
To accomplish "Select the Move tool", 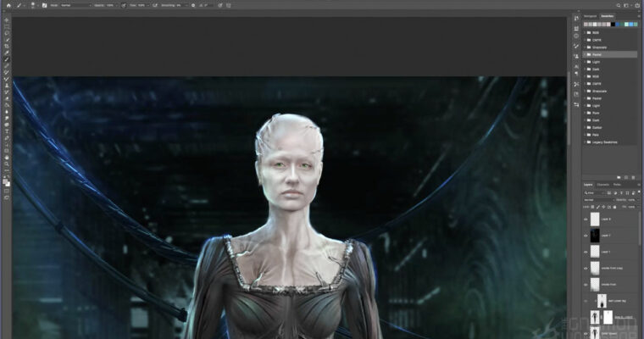I will (7, 19).
